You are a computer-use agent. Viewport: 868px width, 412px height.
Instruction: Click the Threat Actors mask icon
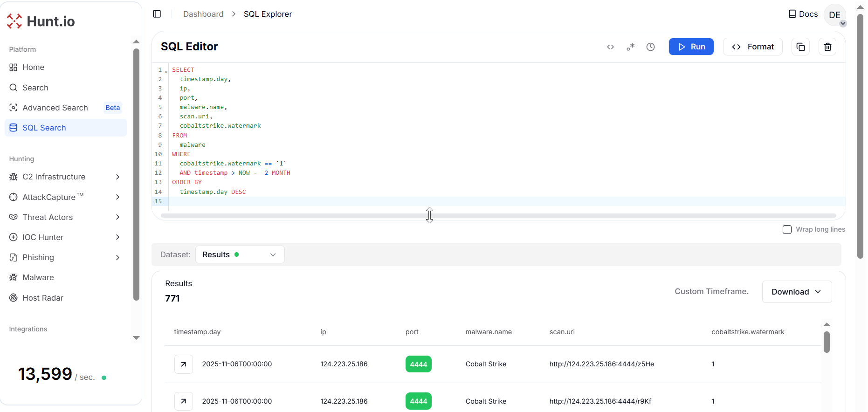pyautogui.click(x=14, y=217)
